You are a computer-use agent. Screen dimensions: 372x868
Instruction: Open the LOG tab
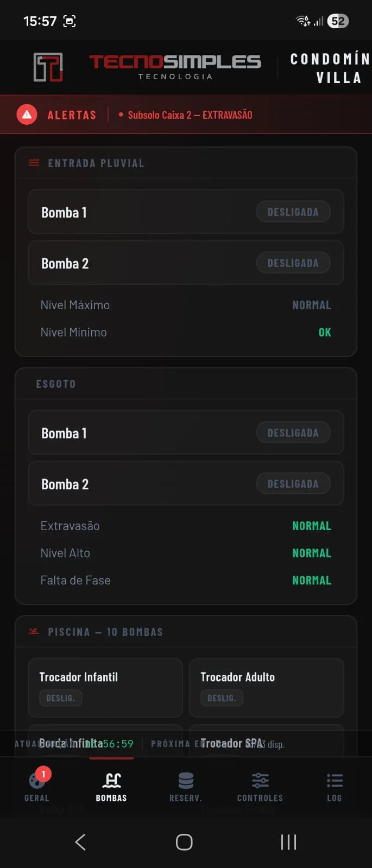(x=335, y=781)
